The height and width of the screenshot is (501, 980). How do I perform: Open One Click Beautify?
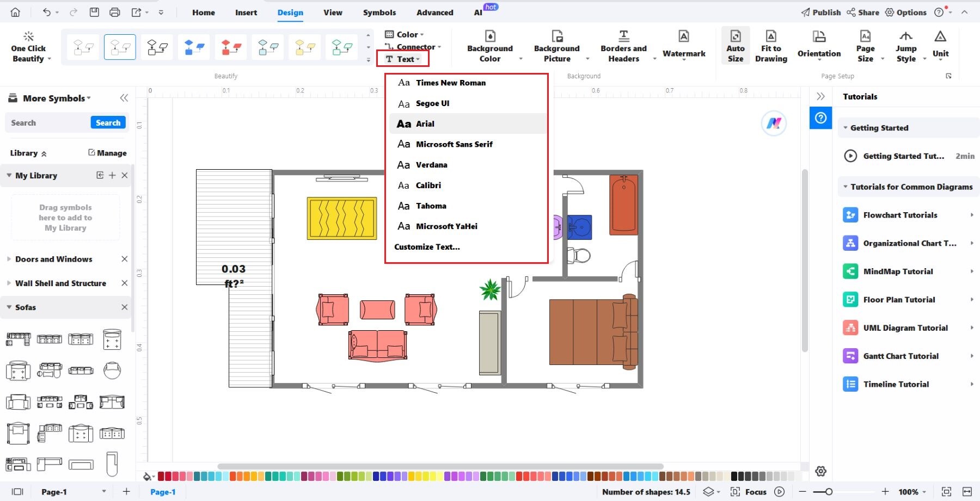point(28,47)
